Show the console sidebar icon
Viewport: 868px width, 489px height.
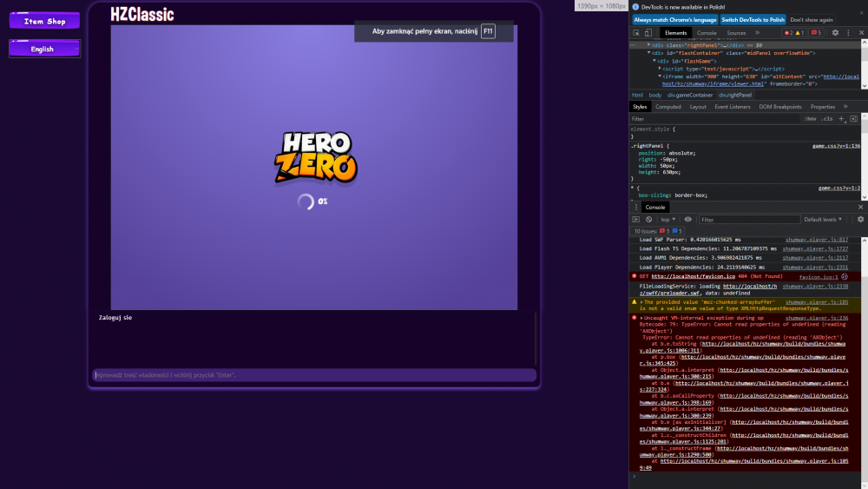(x=635, y=219)
